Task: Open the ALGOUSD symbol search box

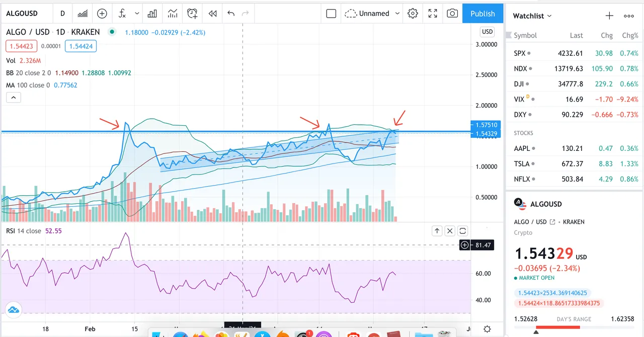Action: pyautogui.click(x=22, y=14)
